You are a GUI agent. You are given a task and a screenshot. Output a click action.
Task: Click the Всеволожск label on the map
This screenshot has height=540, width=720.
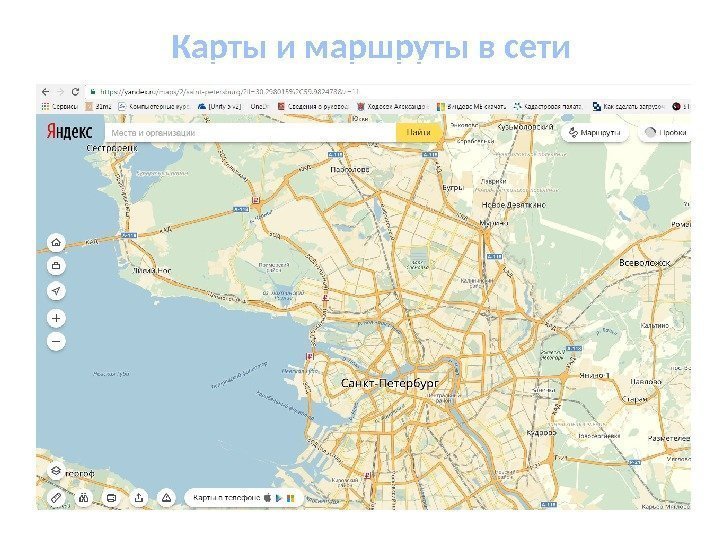(x=645, y=263)
